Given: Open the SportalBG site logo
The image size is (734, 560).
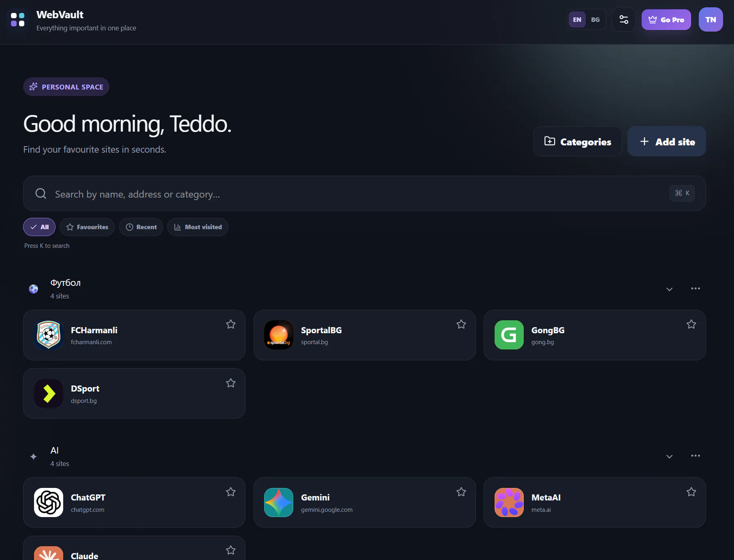Looking at the screenshot, I should coord(279,335).
